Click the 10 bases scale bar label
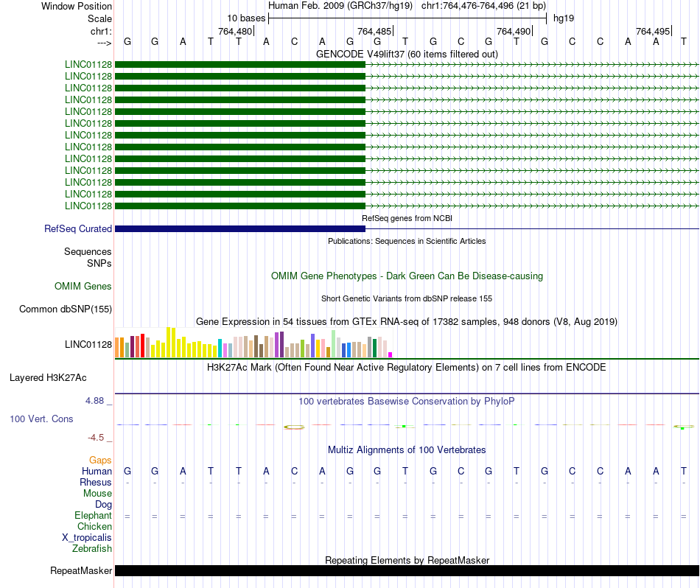The width and height of the screenshot is (700, 588). 246,18
